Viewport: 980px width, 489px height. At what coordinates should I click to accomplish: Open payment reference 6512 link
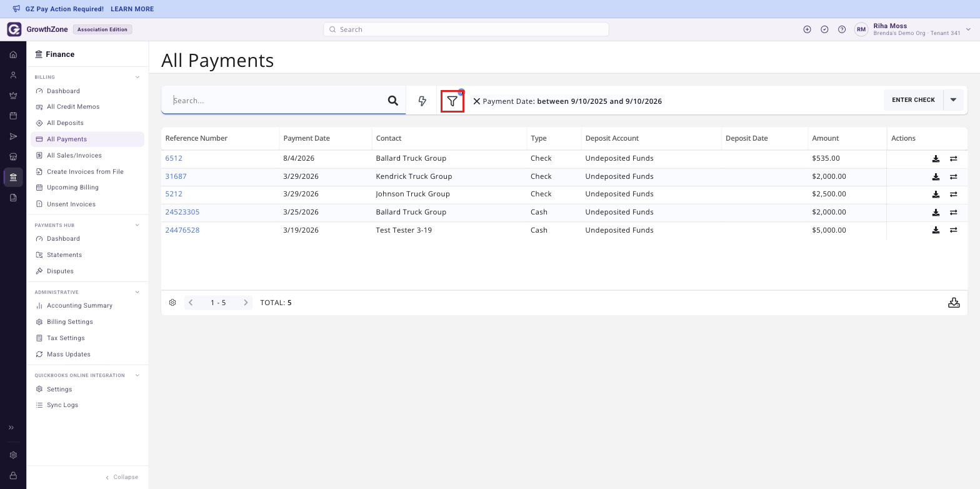tap(174, 159)
